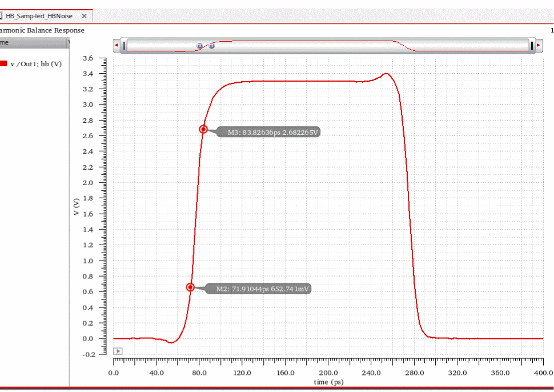Close the HB_Samp-led_HBNoise tab
Image resolution: width=554 pixels, height=392 pixels.
(84, 17)
